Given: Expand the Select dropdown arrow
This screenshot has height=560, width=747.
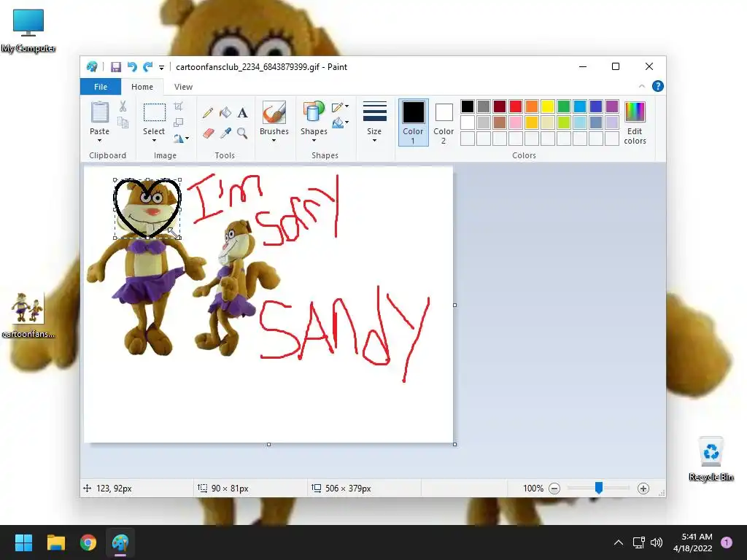Looking at the screenshot, I should 154,141.
